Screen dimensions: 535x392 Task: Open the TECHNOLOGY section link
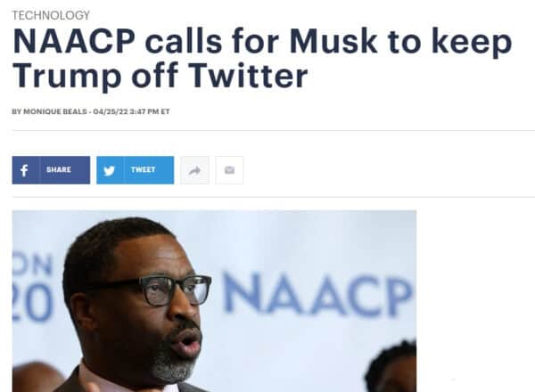pyautogui.click(x=51, y=15)
